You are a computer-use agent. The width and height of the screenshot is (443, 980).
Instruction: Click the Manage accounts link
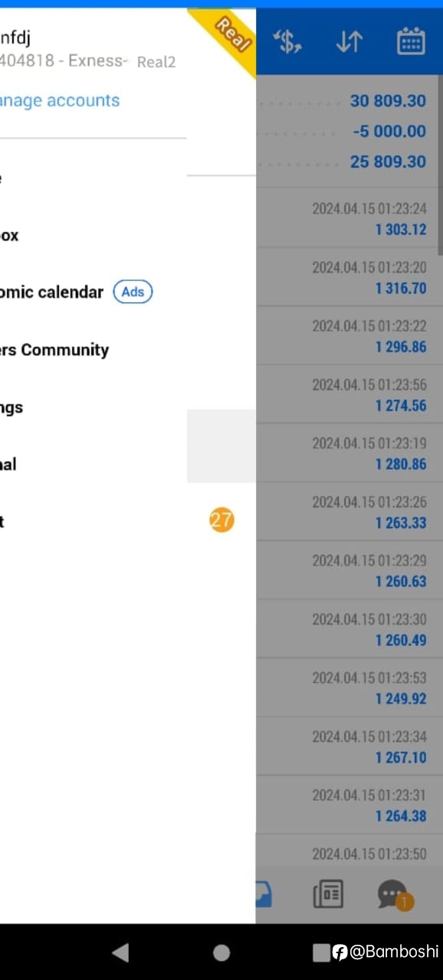pos(60,100)
